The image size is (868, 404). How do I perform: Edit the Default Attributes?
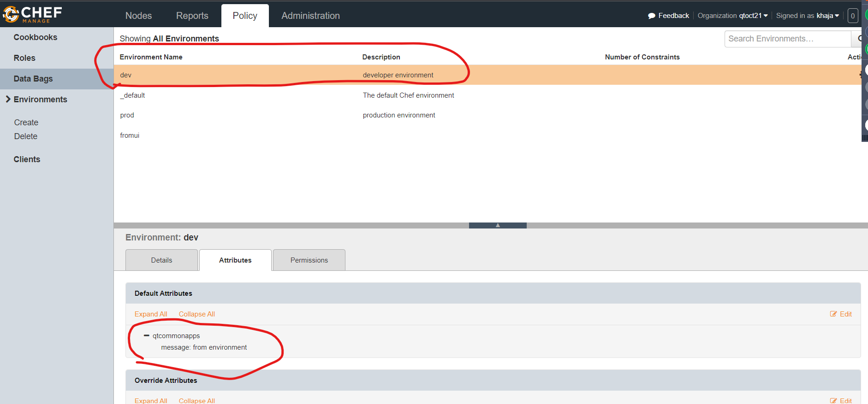click(x=841, y=314)
